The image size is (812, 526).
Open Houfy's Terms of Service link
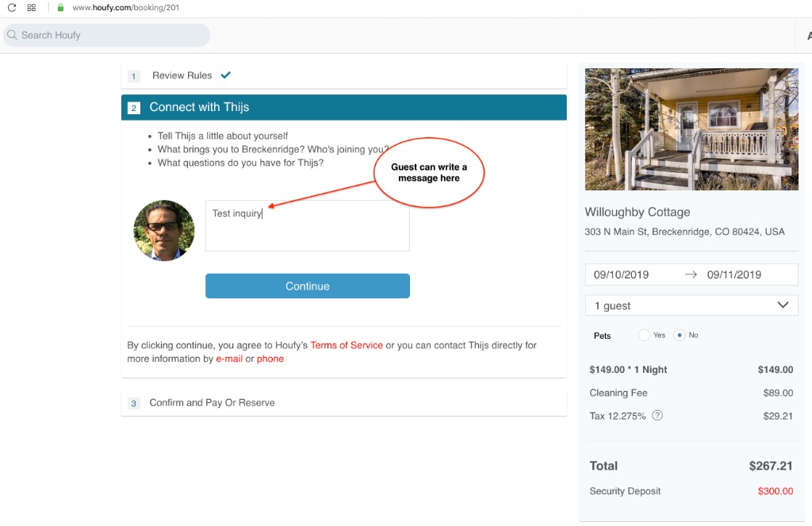click(347, 345)
